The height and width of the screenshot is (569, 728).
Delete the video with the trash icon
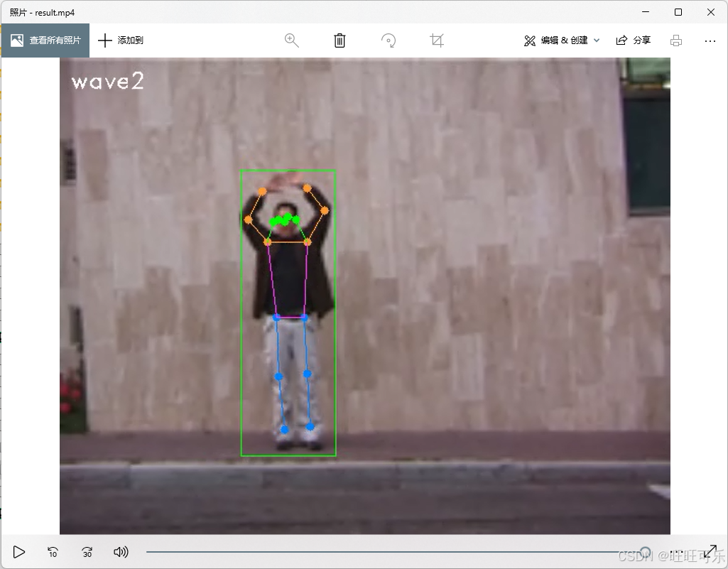pos(340,40)
